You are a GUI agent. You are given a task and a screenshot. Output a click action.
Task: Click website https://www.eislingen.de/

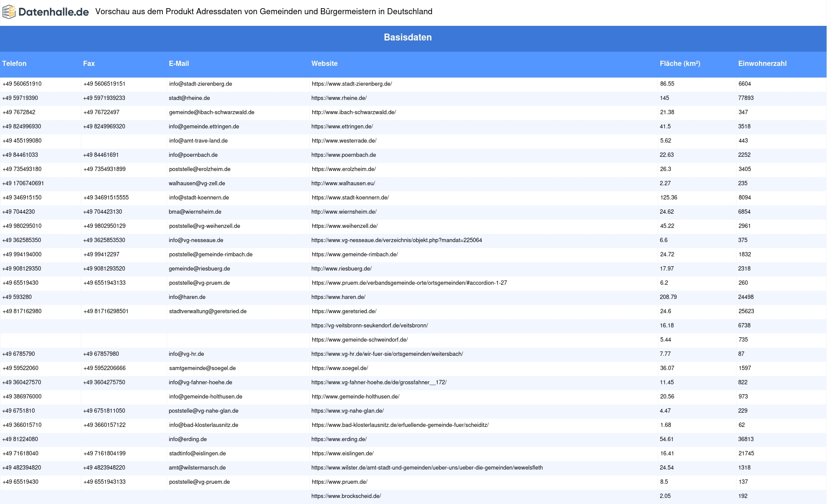[342, 454]
